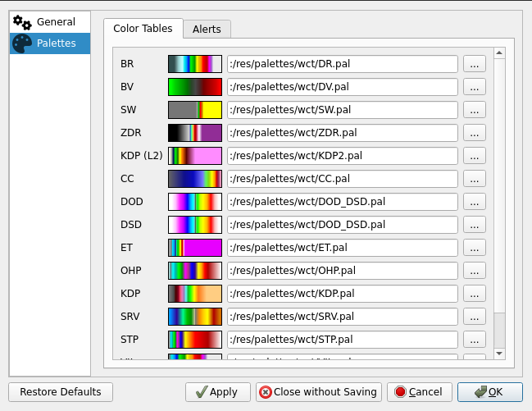
Task: Edit the BV palette path field
Action: pyautogui.click(x=343, y=87)
